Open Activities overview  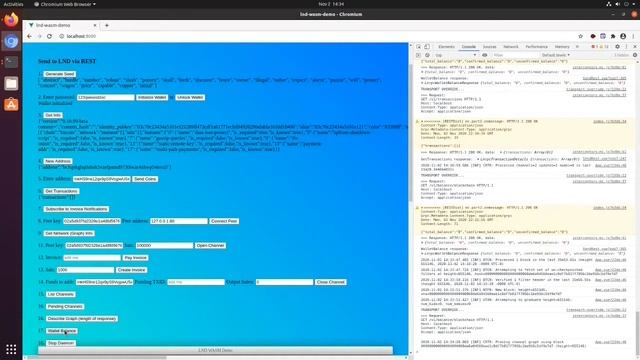coord(13,4)
